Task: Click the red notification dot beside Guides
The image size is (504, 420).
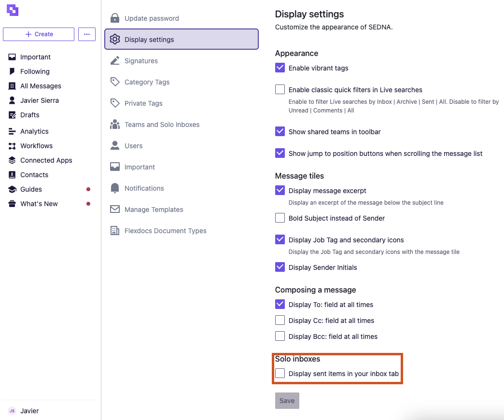Action: point(88,189)
